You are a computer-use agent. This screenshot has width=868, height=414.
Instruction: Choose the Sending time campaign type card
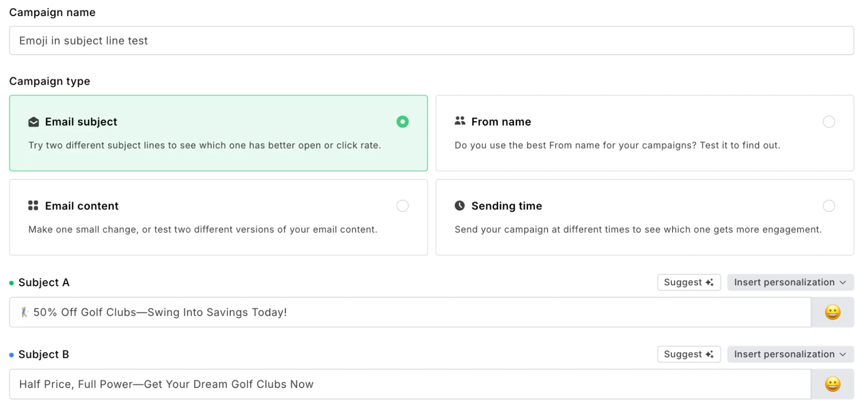[x=644, y=217]
